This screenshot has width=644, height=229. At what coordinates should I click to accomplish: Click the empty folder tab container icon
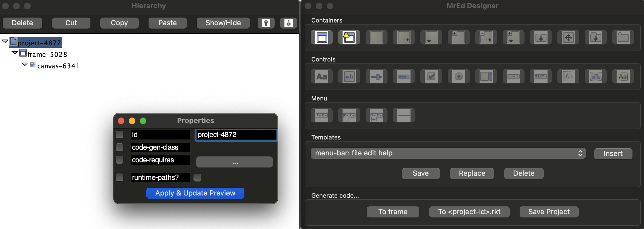[x=623, y=37]
